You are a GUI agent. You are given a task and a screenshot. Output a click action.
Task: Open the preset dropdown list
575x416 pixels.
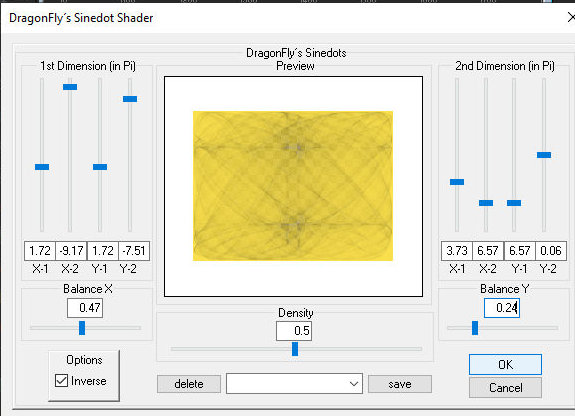294,384
